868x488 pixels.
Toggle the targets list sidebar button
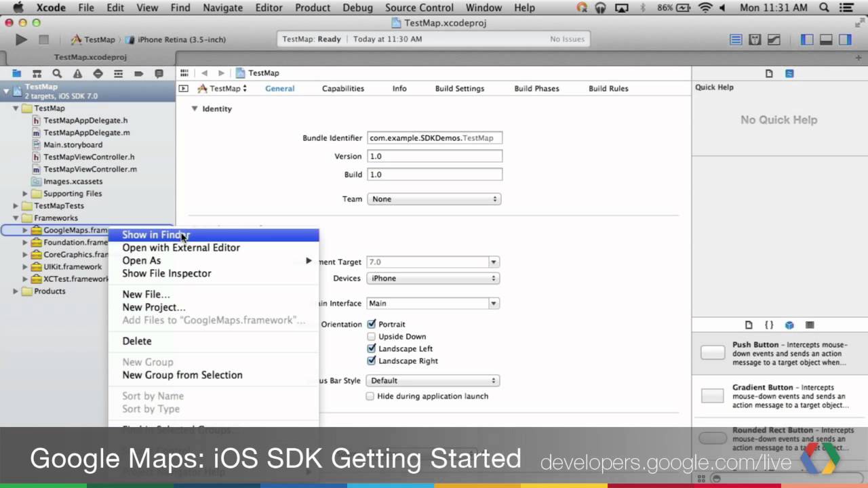tap(183, 88)
